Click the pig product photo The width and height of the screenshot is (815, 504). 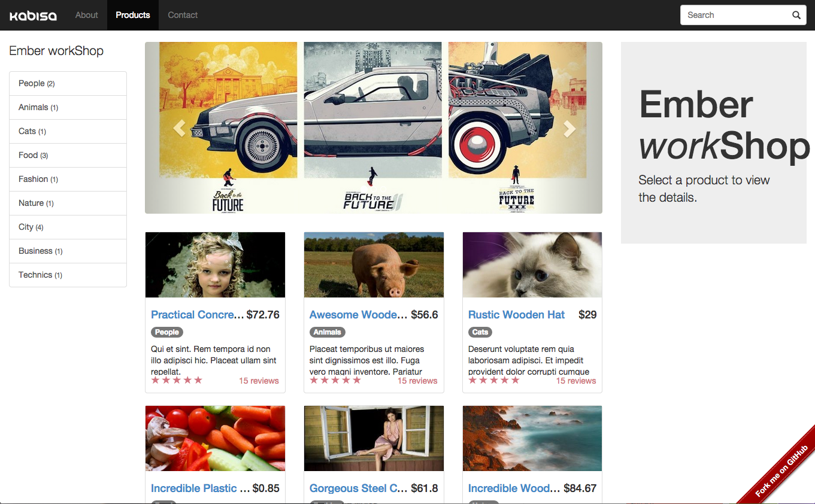pyautogui.click(x=374, y=265)
